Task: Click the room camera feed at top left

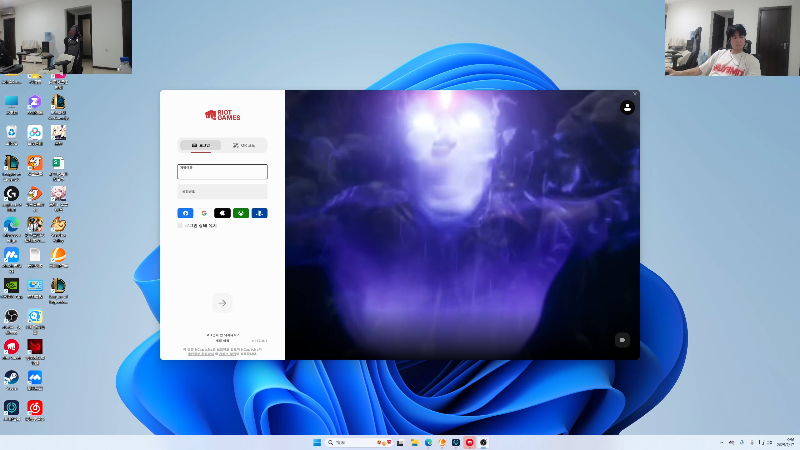Action: click(66, 37)
